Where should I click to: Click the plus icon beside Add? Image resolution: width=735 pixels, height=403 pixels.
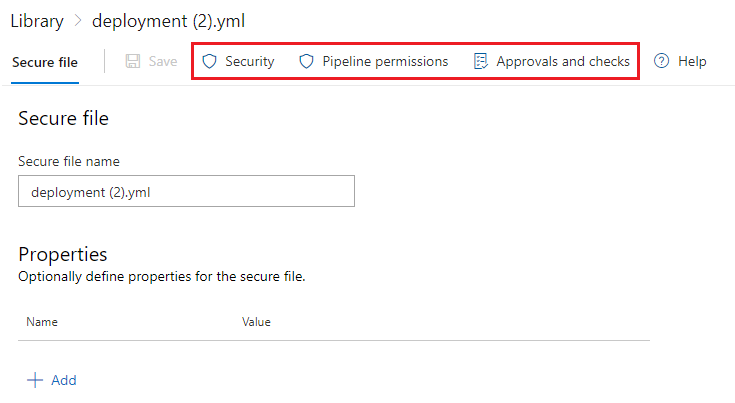(35, 380)
